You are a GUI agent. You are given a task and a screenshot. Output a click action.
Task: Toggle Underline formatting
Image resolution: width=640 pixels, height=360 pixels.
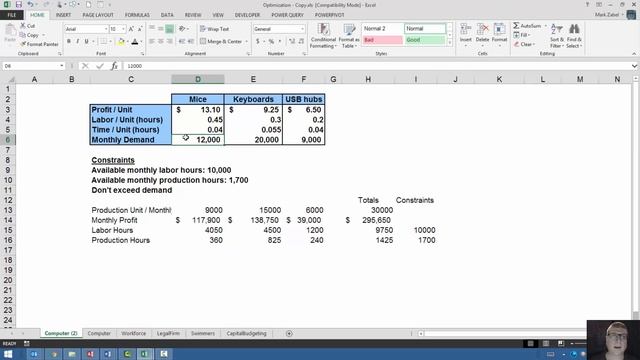tap(87, 41)
